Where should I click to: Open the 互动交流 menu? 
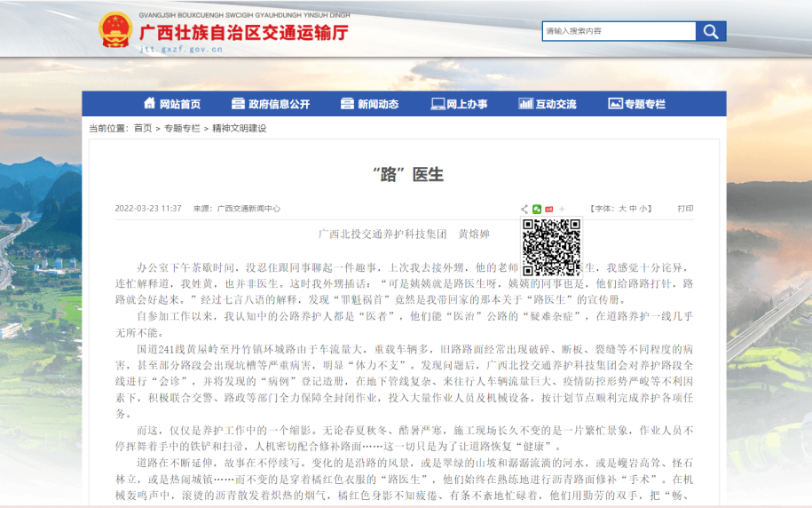point(547,104)
